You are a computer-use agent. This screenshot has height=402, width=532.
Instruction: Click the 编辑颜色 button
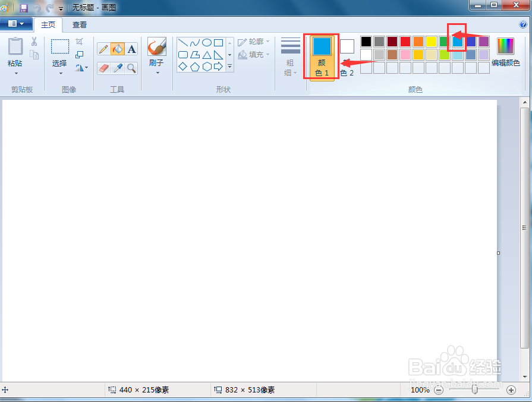[x=505, y=52]
